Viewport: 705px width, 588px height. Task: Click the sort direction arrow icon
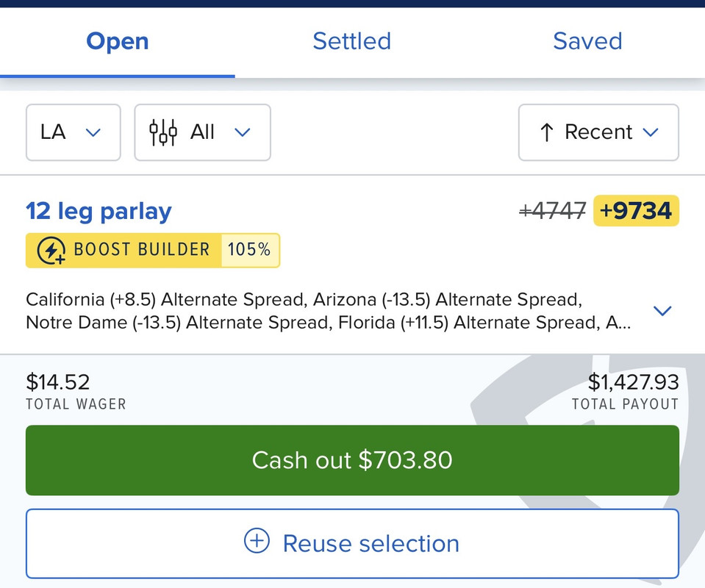click(546, 132)
